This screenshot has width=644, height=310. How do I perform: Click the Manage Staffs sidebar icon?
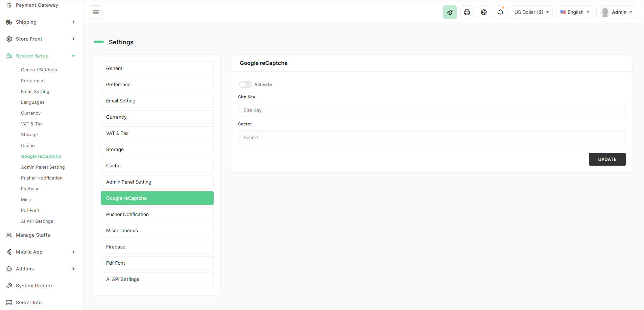pyautogui.click(x=9, y=235)
